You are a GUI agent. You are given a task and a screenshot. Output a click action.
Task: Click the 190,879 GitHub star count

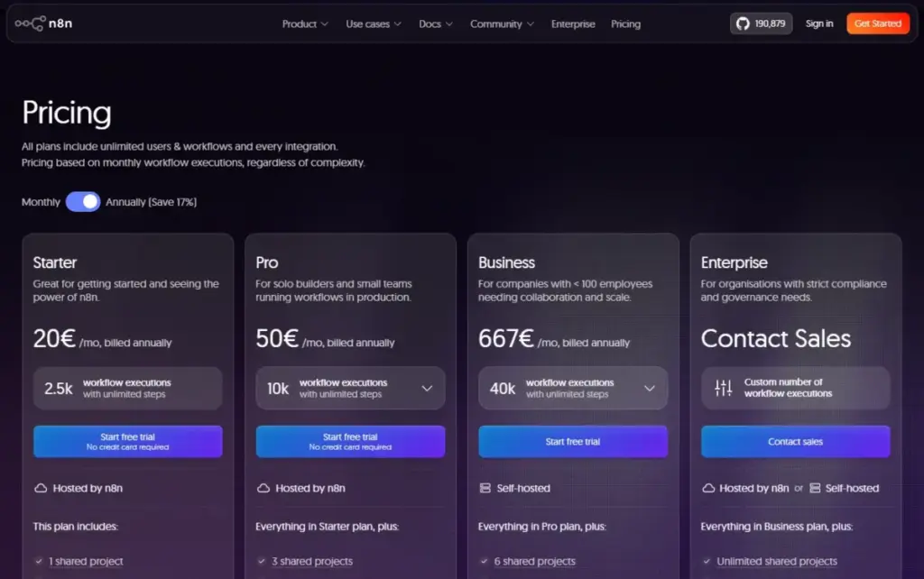(x=770, y=23)
